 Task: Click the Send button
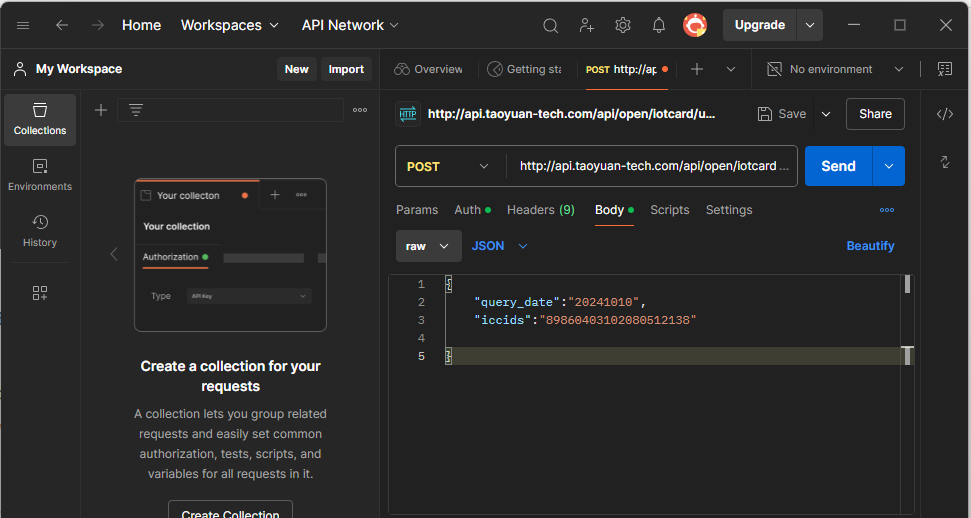[838, 167]
